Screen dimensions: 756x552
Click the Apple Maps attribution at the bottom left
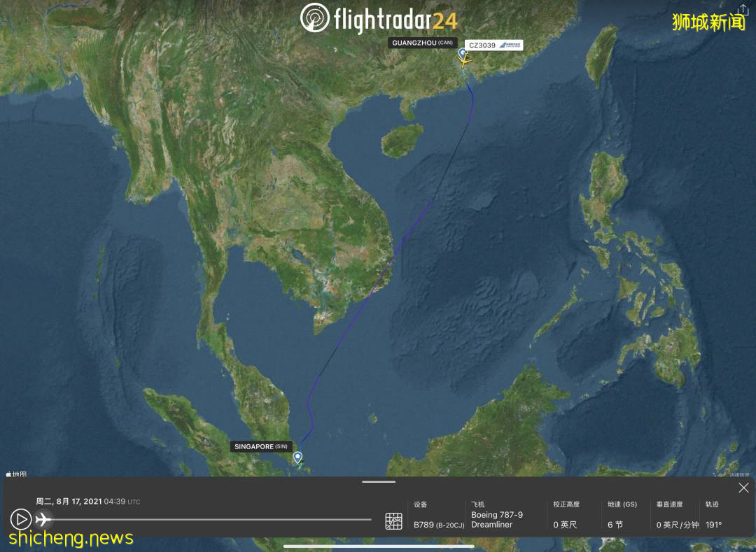15,474
